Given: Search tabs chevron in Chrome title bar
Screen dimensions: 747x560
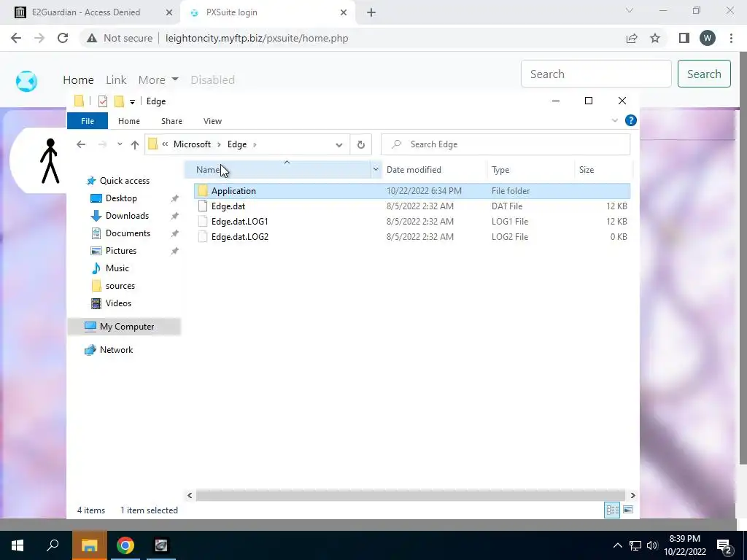Looking at the screenshot, I should pyautogui.click(x=630, y=10).
